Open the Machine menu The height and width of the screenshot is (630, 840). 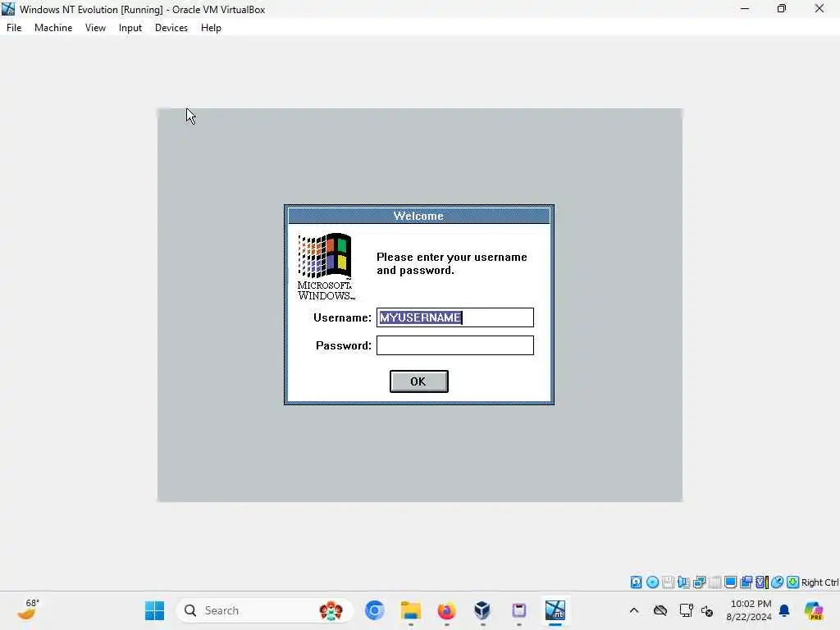click(x=53, y=28)
